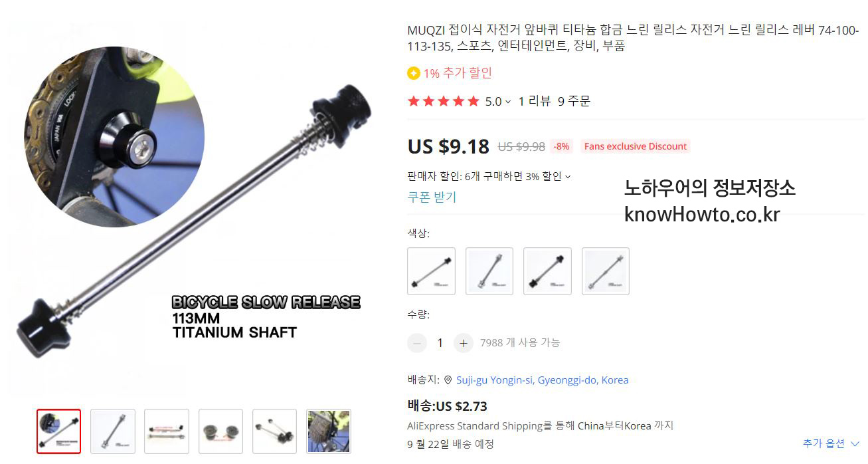
Task: Select the third black-end color swatch
Action: 547,271
